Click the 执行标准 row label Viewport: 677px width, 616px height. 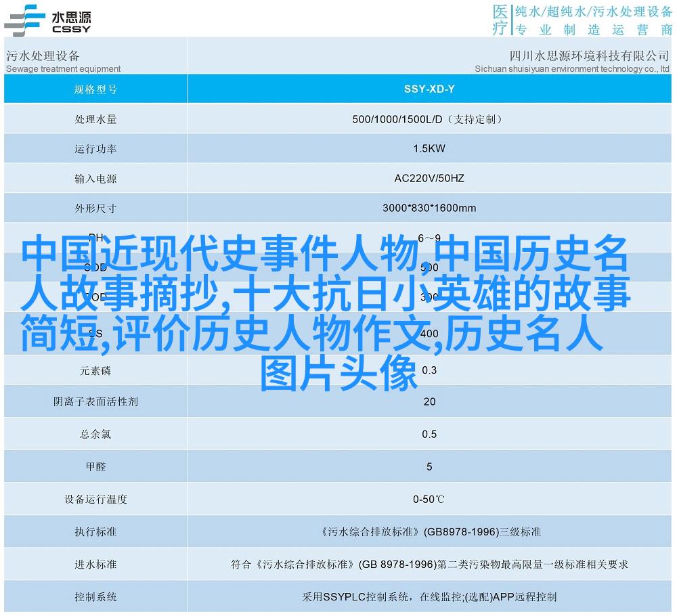point(95,532)
